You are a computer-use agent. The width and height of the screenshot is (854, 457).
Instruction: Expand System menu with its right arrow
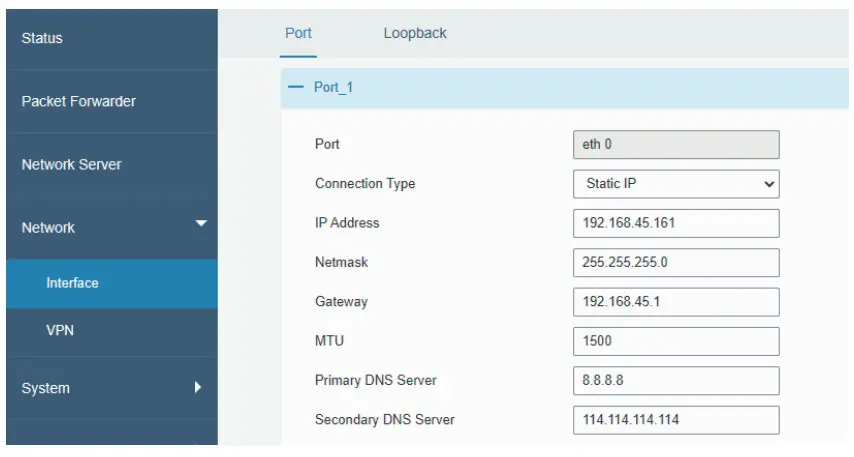(198, 387)
